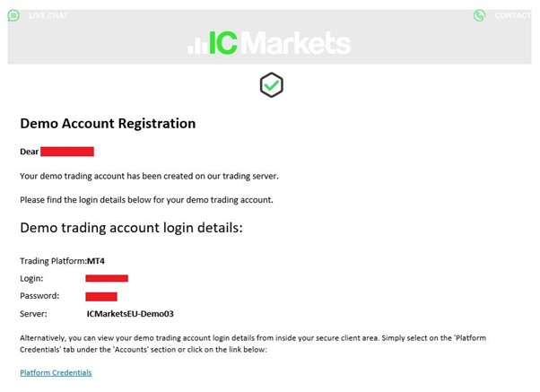The height and width of the screenshot is (392, 540).
Task: Click the Server label
Action: pyautogui.click(x=33, y=314)
